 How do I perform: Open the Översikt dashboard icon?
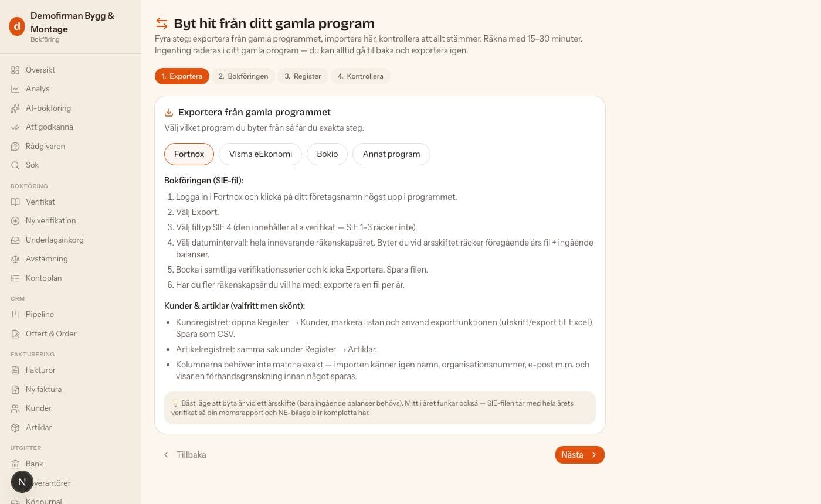point(15,70)
